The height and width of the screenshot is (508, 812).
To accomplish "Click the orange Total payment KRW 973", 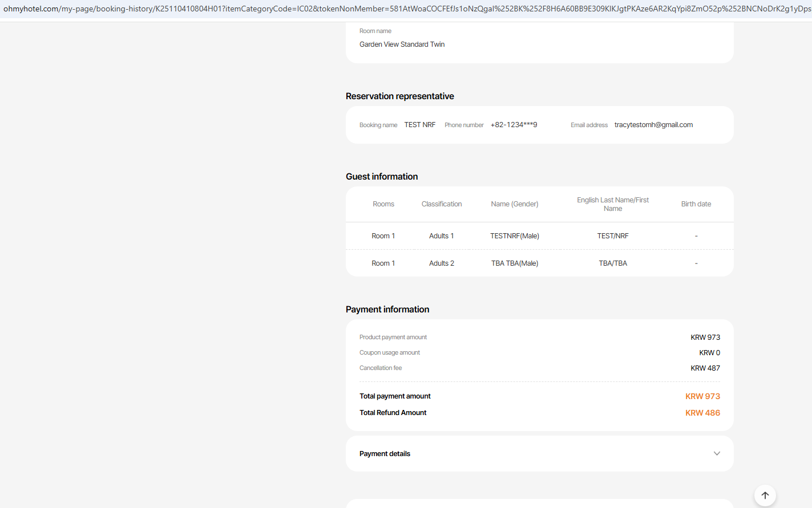I will point(702,396).
